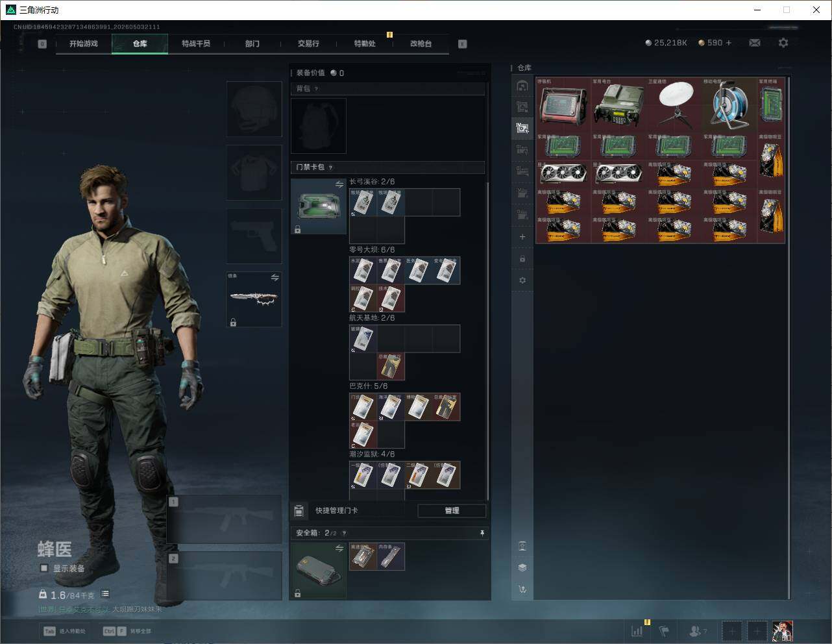Screen dimensions: 832x644
Task: Select the red keycard under 零号大坝
Action: 391,299
